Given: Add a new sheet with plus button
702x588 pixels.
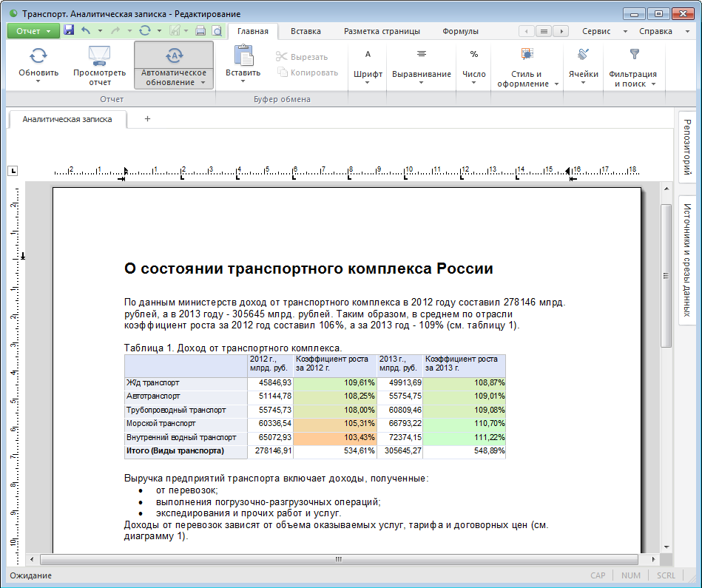Looking at the screenshot, I should point(147,119).
